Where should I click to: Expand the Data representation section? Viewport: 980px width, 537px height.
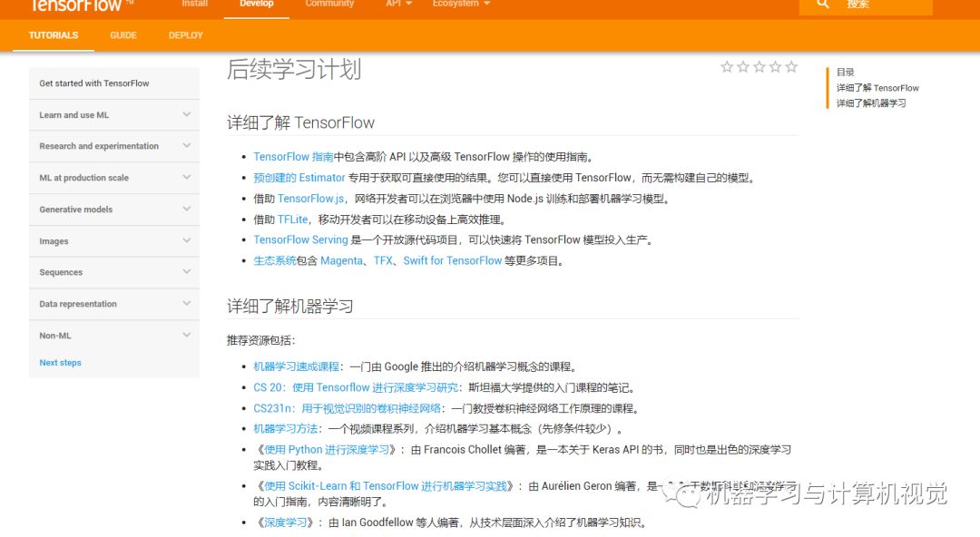(113, 304)
